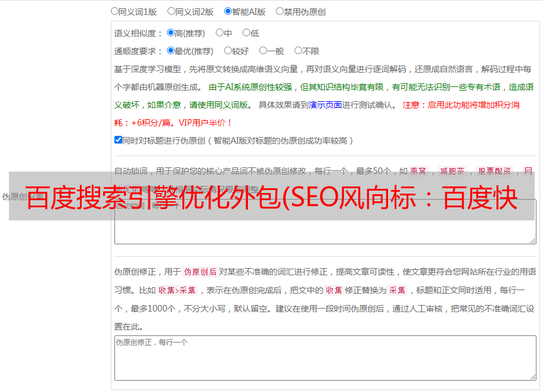Set 通顺度要求 to 不限

point(298,51)
